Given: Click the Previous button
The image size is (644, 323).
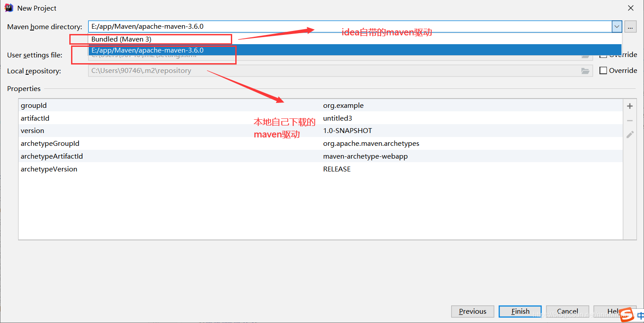Looking at the screenshot, I should 472,311.
